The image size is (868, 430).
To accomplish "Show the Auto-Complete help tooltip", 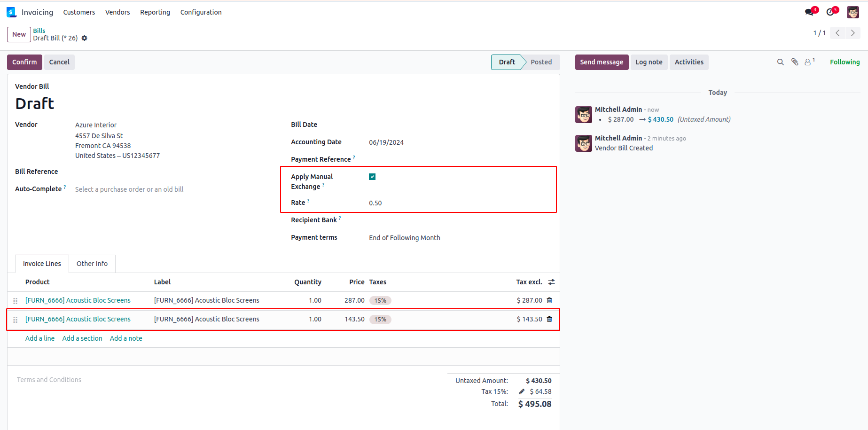I will (65, 187).
